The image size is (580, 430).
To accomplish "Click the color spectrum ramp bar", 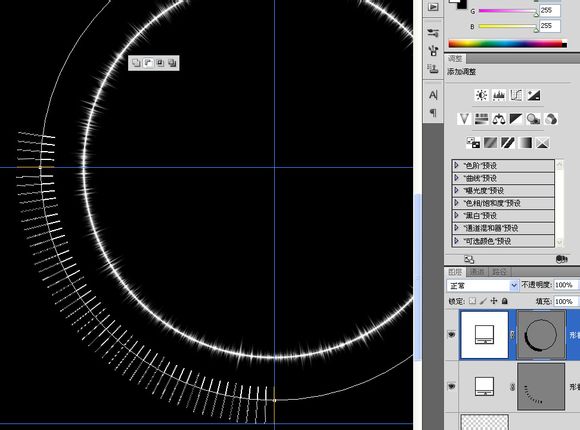I will tap(508, 44).
